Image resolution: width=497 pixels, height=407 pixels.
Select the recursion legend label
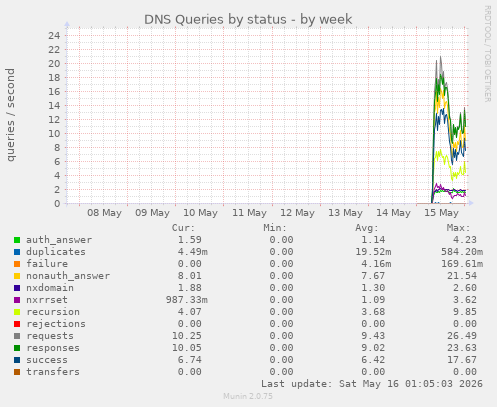click(53, 312)
